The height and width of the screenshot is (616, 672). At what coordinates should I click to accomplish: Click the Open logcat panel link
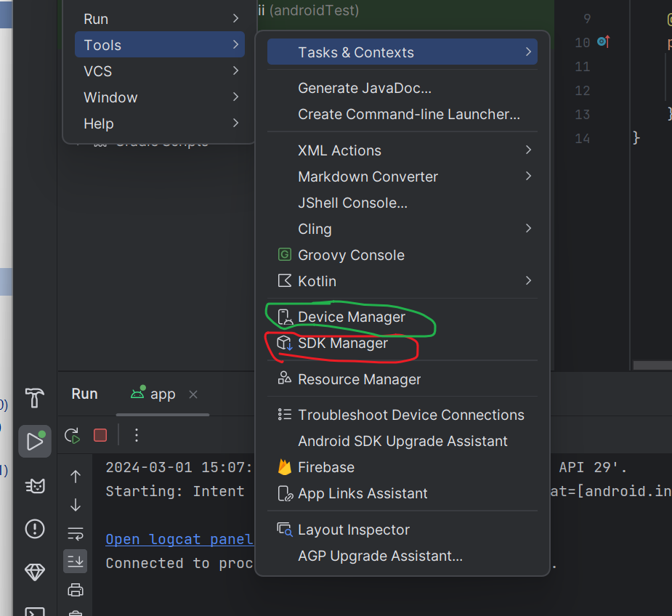[x=179, y=539]
